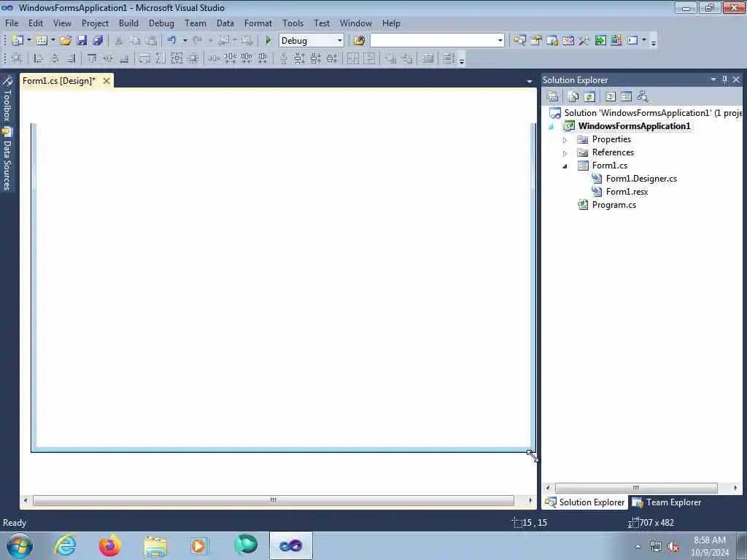747x560 pixels.
Task: Click the Refresh icon in Solution Explorer
Action: (589, 97)
